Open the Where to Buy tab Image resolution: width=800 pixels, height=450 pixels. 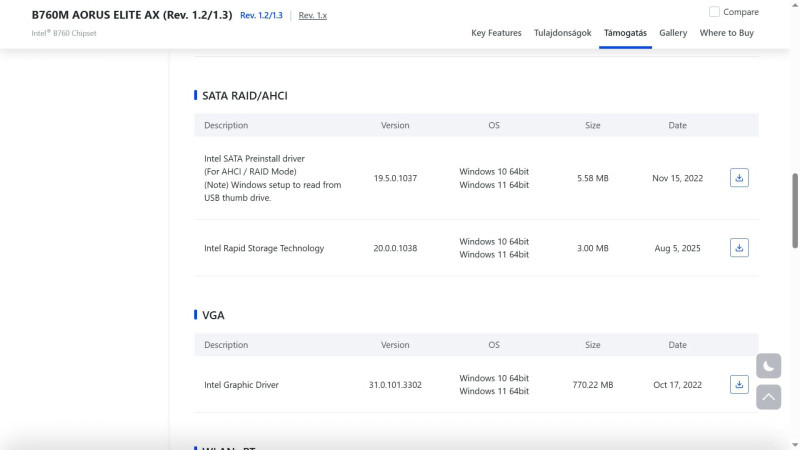pos(726,33)
